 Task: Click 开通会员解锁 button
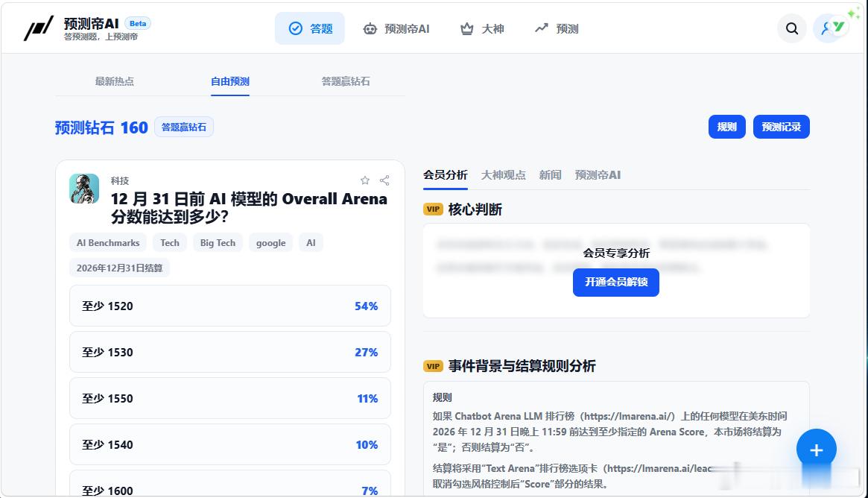tap(616, 282)
